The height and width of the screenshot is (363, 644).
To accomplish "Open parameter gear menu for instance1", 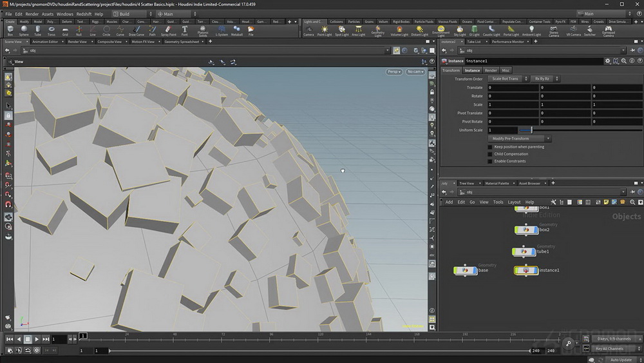I will click(607, 61).
